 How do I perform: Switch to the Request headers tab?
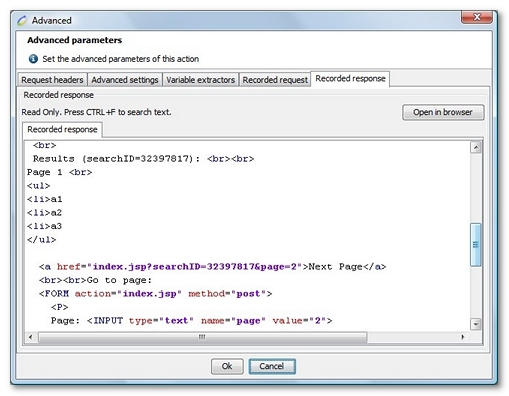(x=52, y=80)
